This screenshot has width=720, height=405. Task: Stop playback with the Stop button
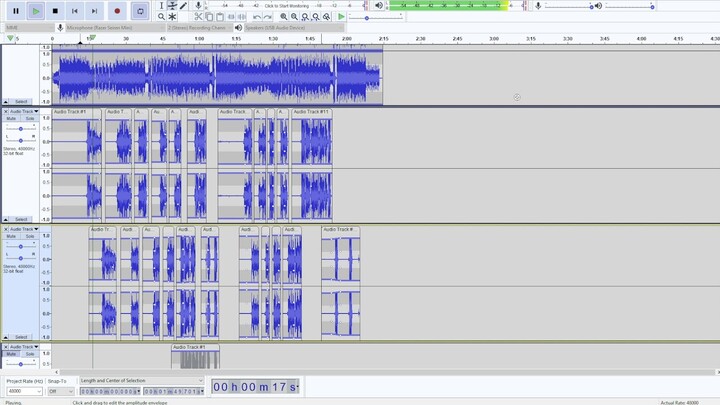tap(55, 11)
